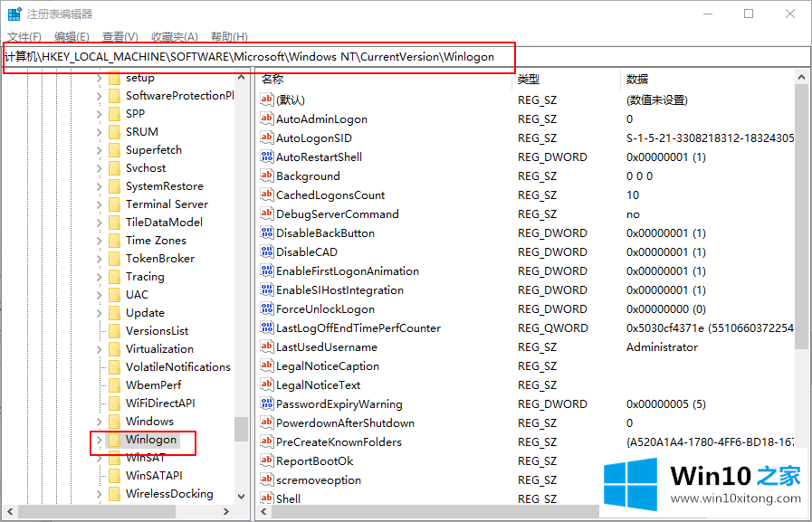The image size is (812, 522).
Task: Click the string icon of Background value
Action: click(267, 176)
